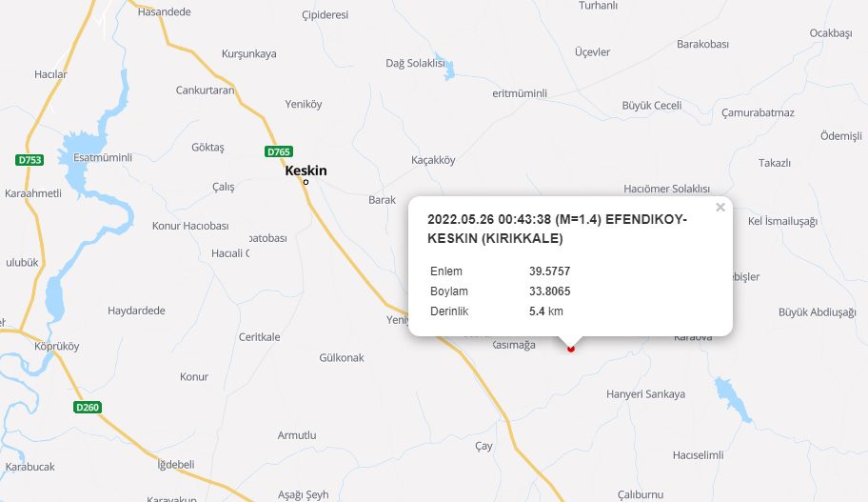868x502 pixels.
Task: Click the Gülkonak village label
Action: click(x=342, y=358)
